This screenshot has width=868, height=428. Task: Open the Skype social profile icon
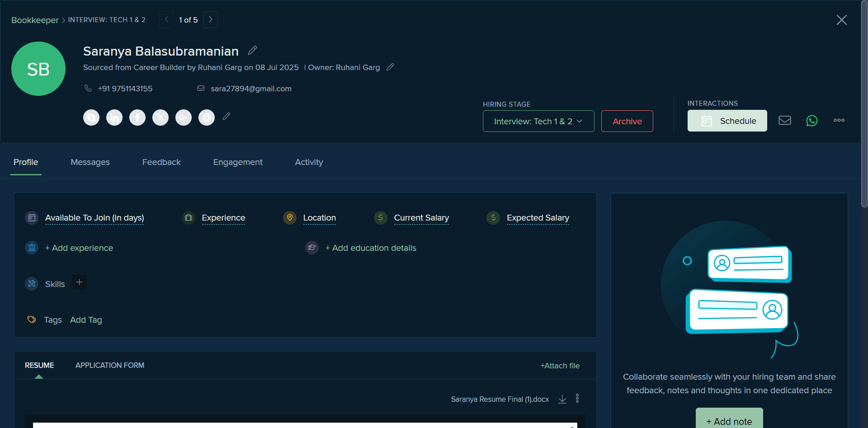(91, 118)
